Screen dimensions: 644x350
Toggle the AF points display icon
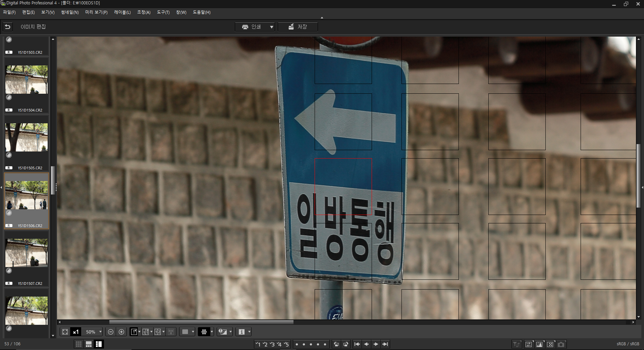pos(204,332)
